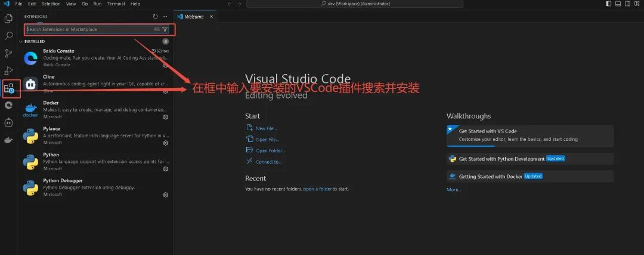Screen dimensions: 644x255
Task: Open the Docker whale activity bar icon
Action: pyautogui.click(x=8, y=140)
